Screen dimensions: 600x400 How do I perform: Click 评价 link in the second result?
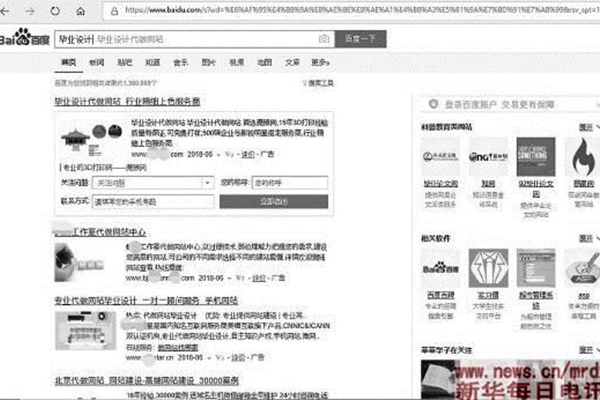[259, 278]
